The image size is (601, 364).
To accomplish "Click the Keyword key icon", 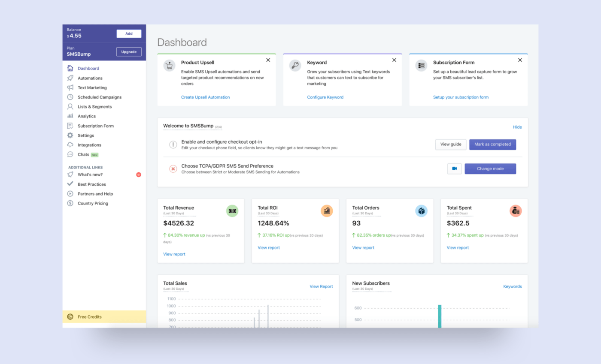I will (x=295, y=66).
